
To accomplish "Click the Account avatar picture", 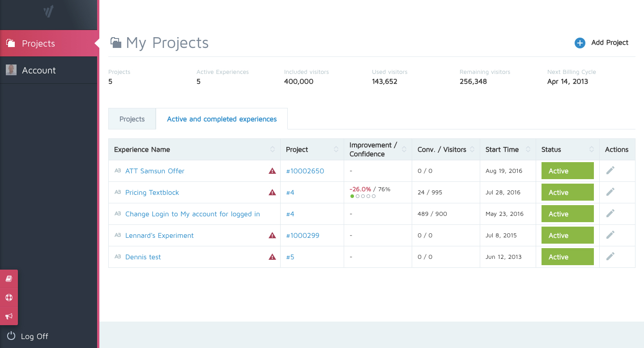I will click(x=11, y=70).
